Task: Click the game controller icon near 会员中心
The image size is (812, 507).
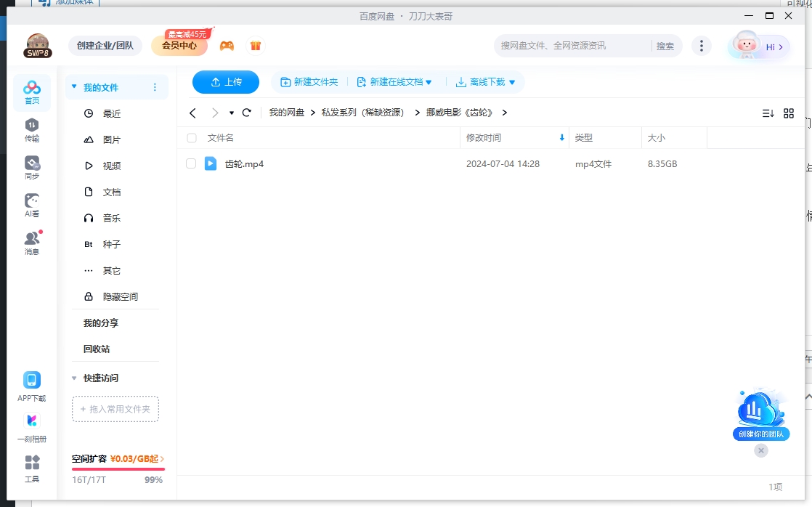Action: click(226, 45)
